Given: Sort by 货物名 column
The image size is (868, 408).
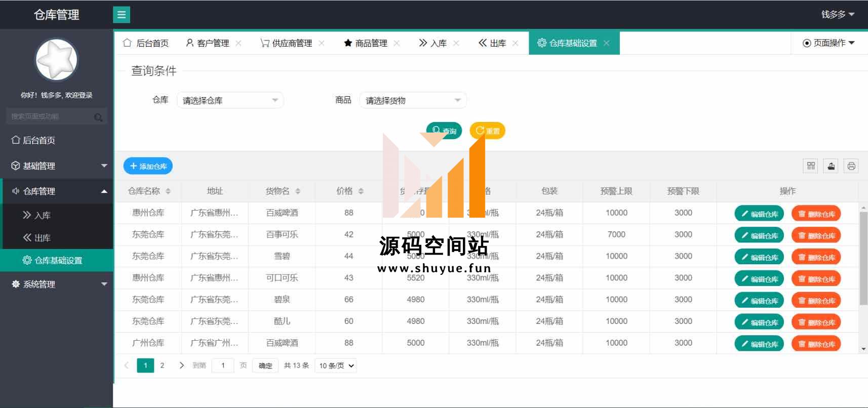Looking at the screenshot, I should coord(298,191).
